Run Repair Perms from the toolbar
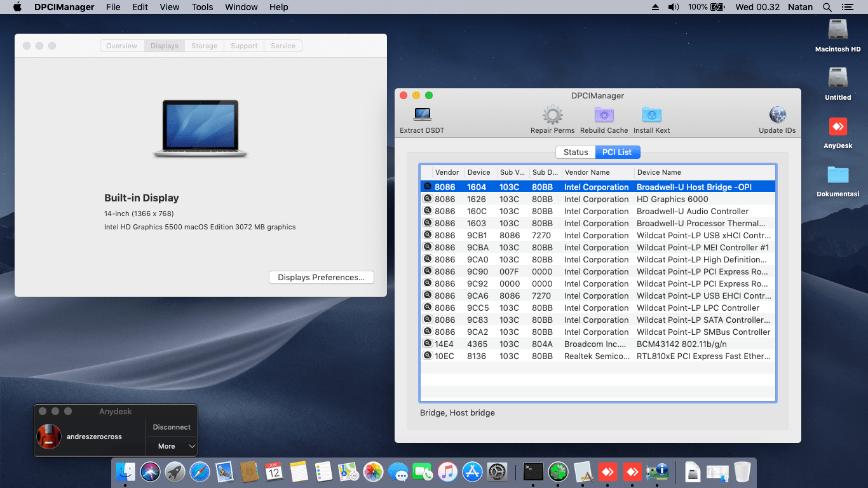This screenshot has width=868, height=488. (552, 119)
